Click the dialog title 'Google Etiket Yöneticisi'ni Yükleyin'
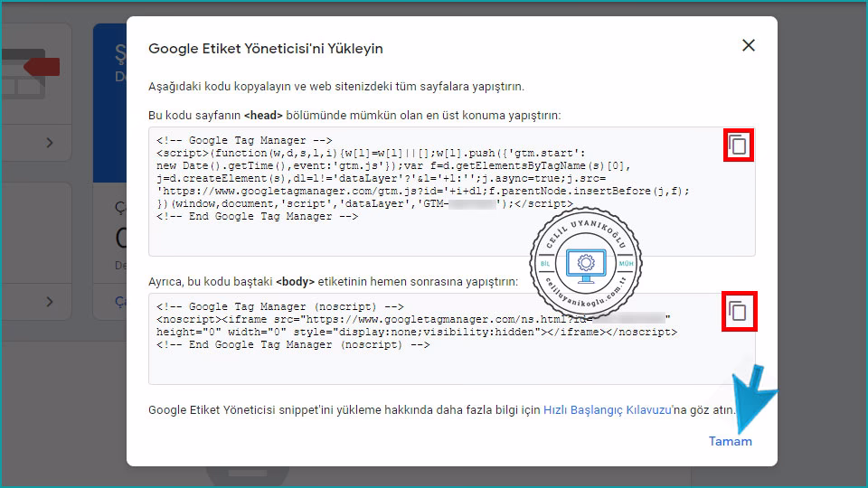This screenshot has width=868, height=488. (266, 49)
